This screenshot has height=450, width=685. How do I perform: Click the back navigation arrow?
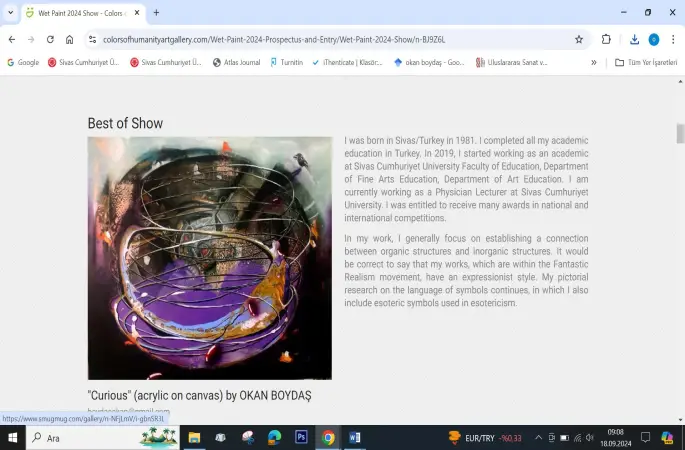[11, 39]
